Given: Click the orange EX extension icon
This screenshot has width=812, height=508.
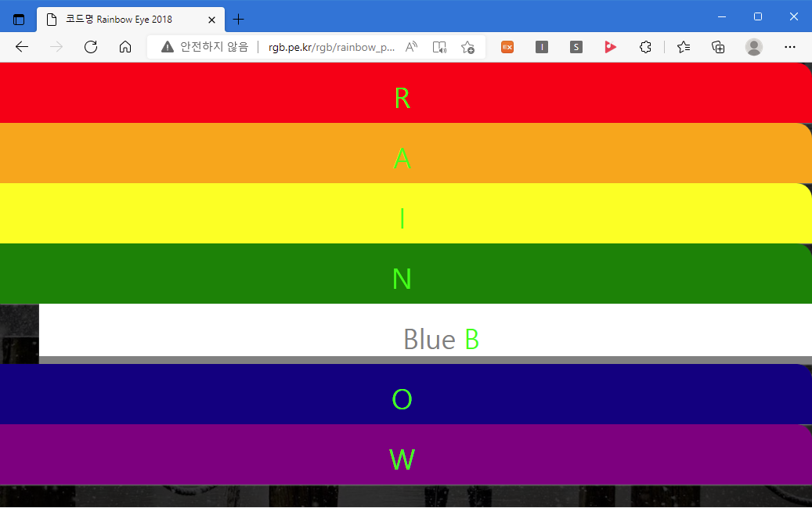Looking at the screenshot, I should click(x=507, y=47).
